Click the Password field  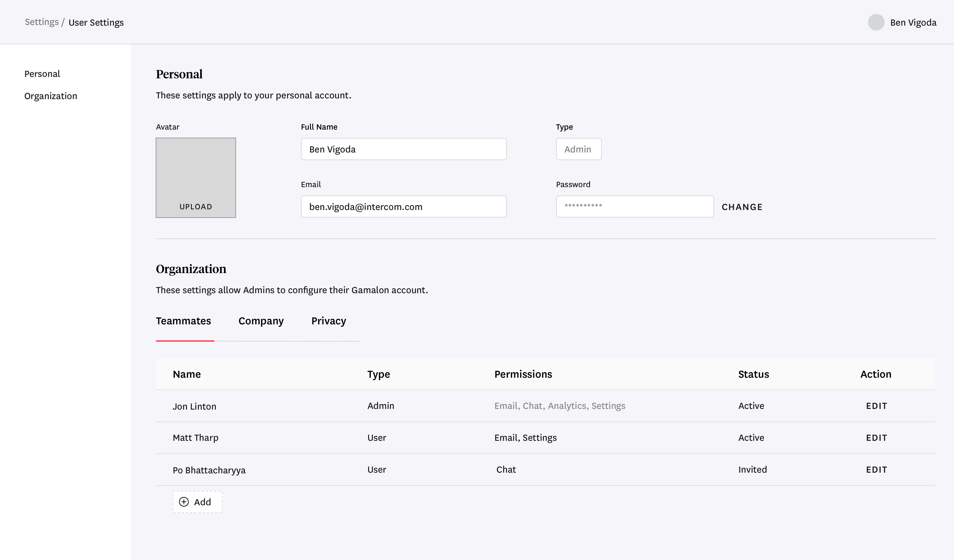click(635, 207)
